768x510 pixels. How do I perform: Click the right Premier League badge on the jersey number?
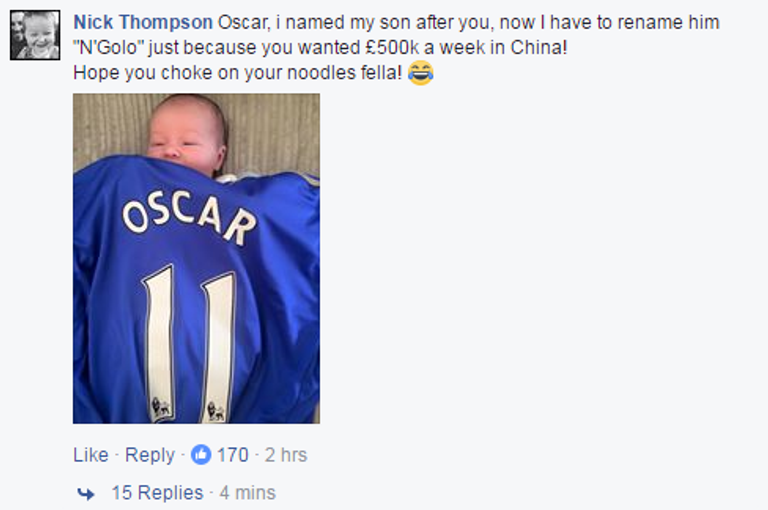[x=215, y=410]
